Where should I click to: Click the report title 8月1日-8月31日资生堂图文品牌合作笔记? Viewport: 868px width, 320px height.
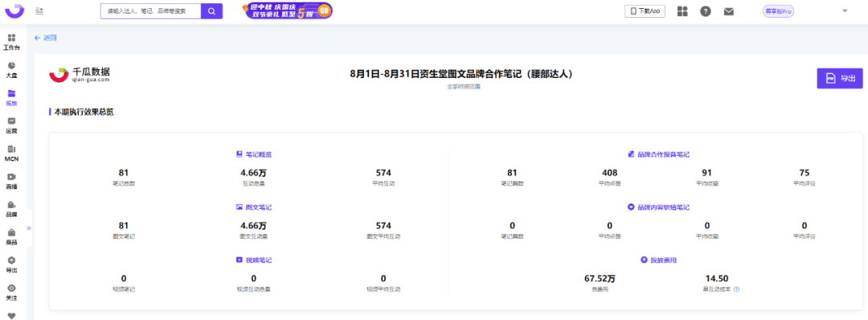click(x=461, y=74)
